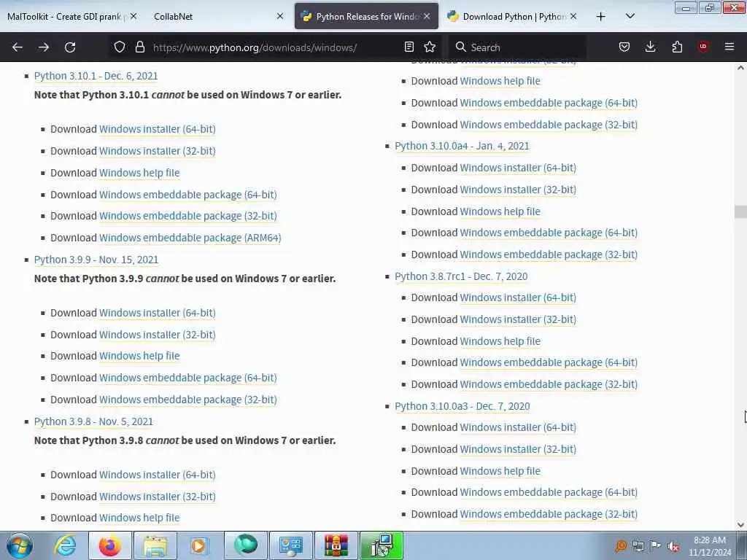Open Python 3.9.8 - Nov. 5, 2021 release
This screenshot has width=747, height=560.
click(x=93, y=421)
